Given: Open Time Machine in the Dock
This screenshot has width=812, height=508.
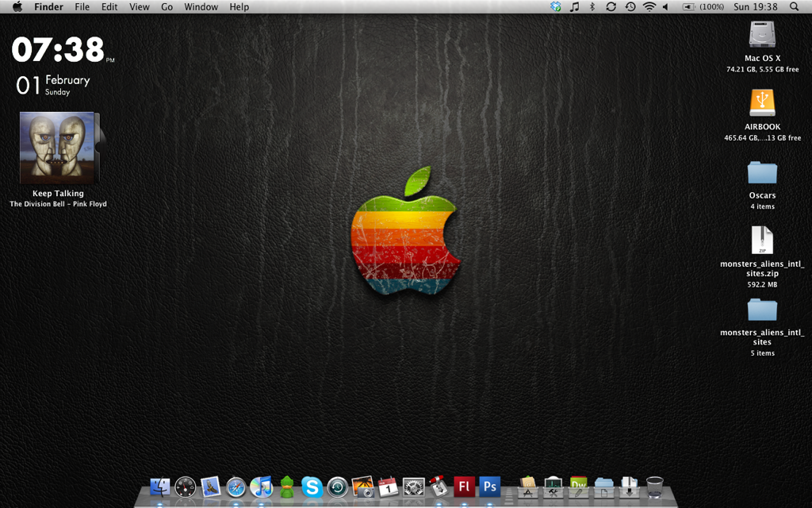Looking at the screenshot, I should pos(338,487).
